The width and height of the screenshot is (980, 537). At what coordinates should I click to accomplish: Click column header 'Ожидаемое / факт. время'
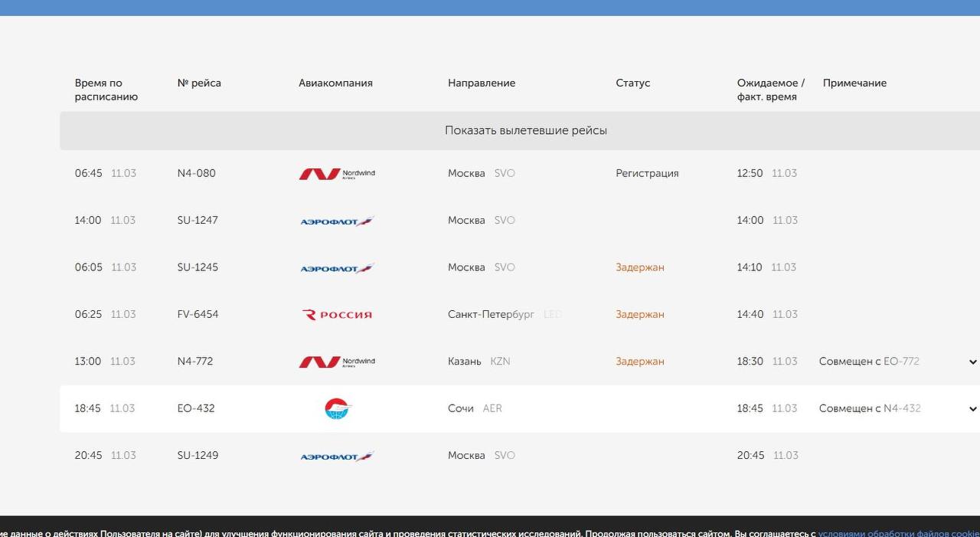pos(771,90)
